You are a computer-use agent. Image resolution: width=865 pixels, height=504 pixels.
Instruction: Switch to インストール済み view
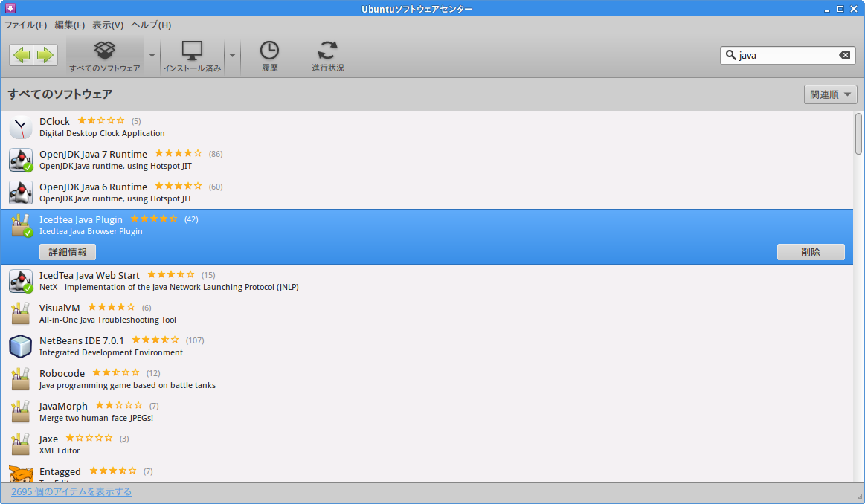(192, 56)
